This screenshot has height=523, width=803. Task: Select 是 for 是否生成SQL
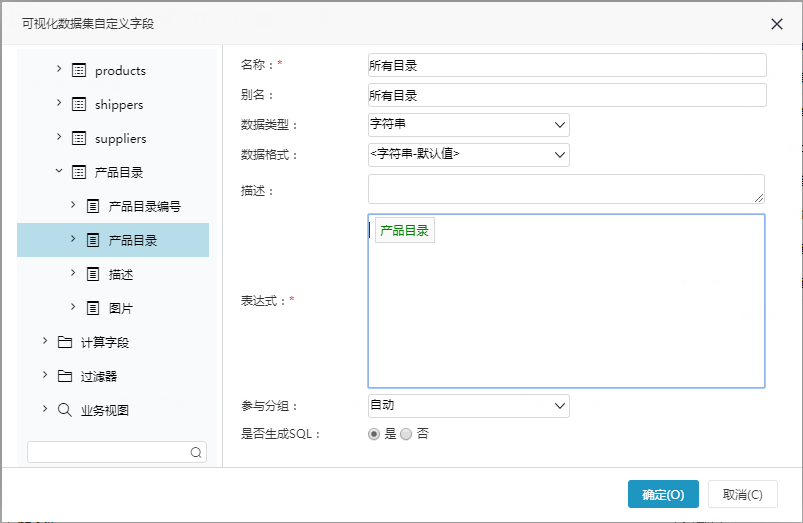pyautogui.click(x=374, y=434)
